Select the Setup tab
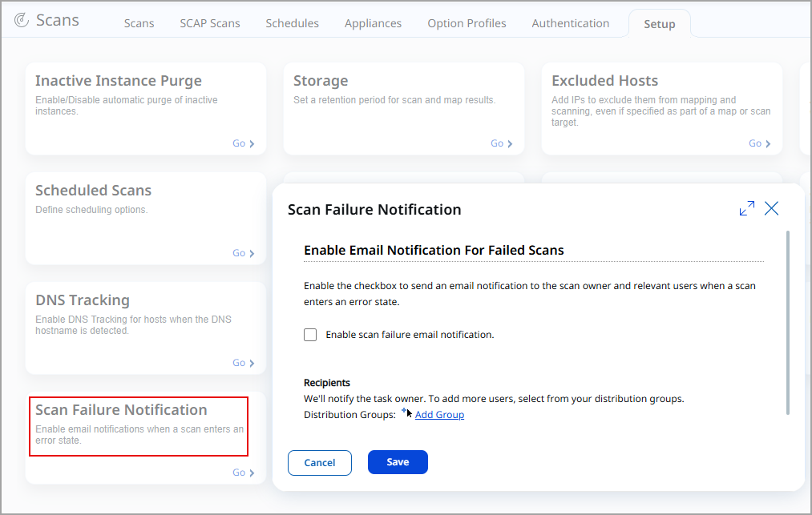Viewport: 812px width, 515px height. pos(659,24)
